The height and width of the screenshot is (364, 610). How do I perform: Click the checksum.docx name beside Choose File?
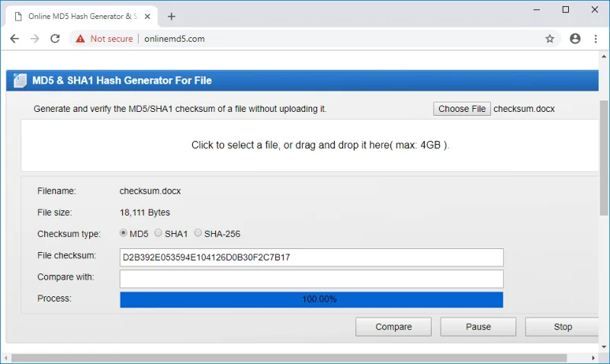pyautogui.click(x=524, y=109)
